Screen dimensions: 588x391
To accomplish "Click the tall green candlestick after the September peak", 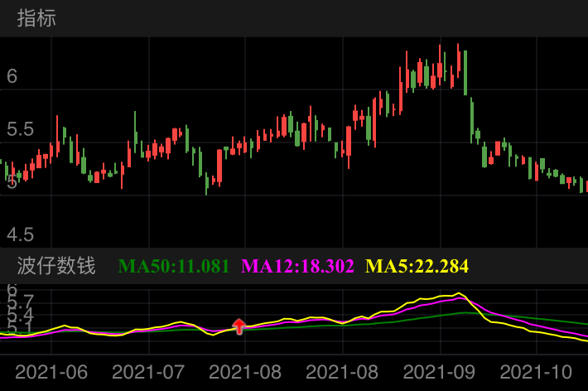I will click(465, 71).
